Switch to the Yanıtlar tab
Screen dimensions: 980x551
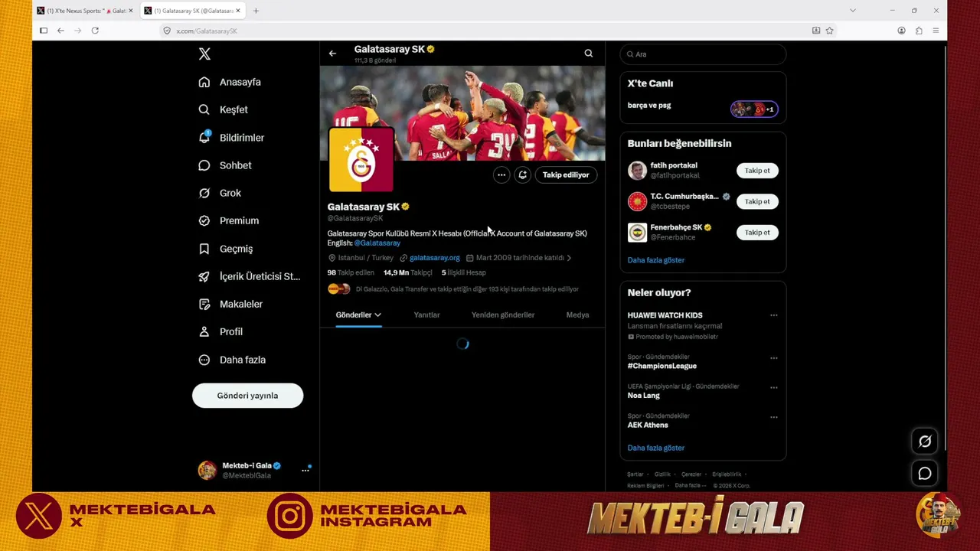(426, 315)
